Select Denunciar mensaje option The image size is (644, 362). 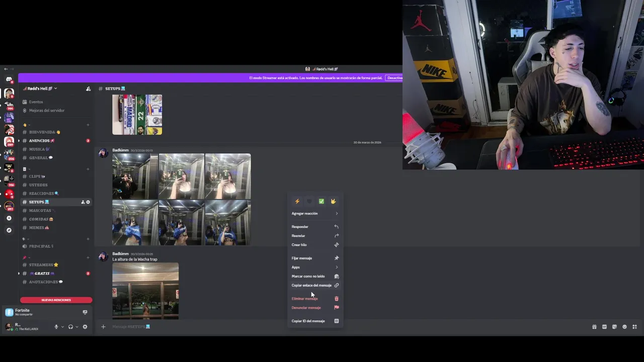[x=315, y=308]
